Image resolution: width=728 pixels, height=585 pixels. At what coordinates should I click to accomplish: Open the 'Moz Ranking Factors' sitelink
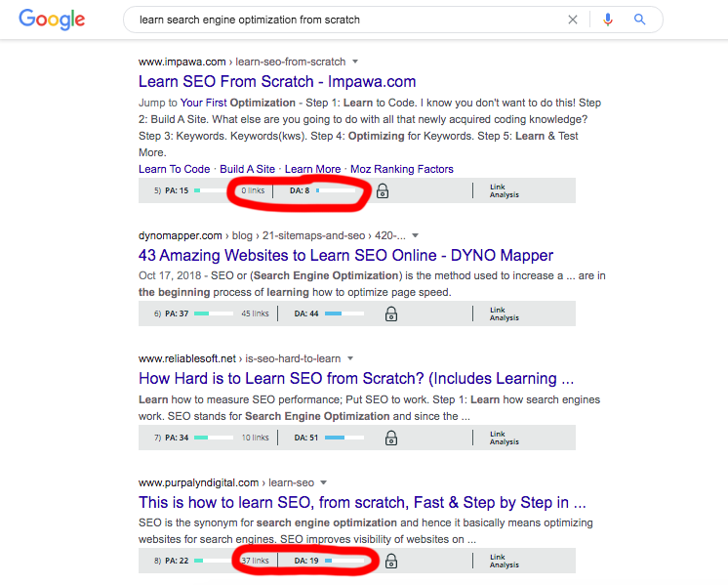(402, 169)
